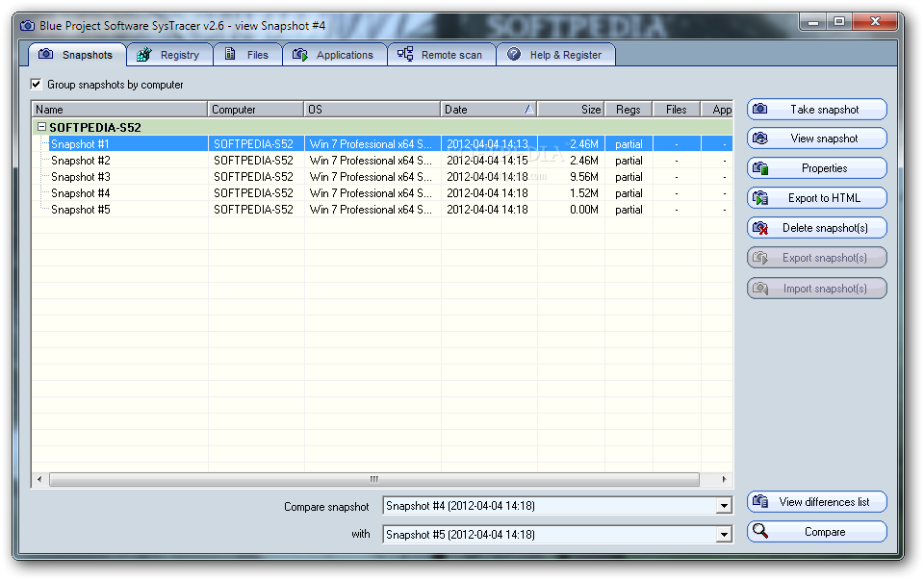Click the Compare button

[817, 531]
